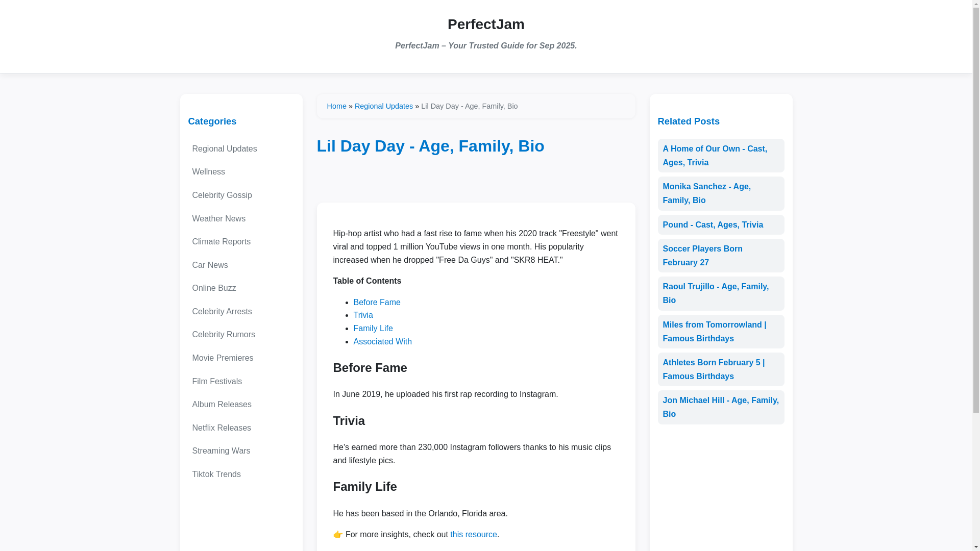Open Pound - Cast, Ages, Trivia post
Image resolution: width=980 pixels, height=551 pixels.
[721, 225]
